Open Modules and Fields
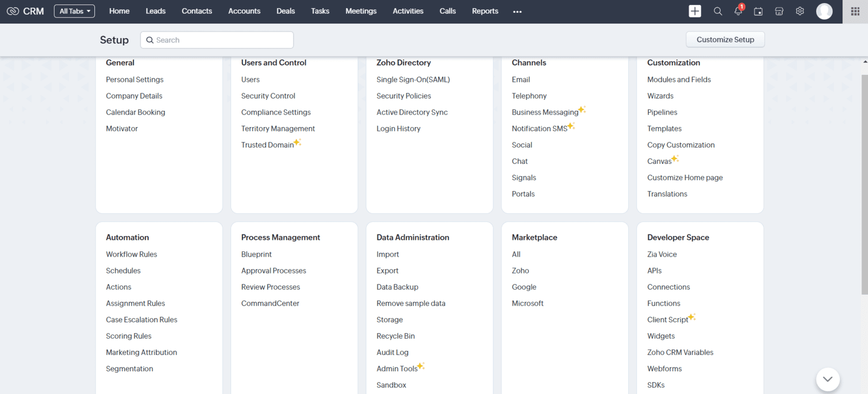This screenshot has width=868, height=394. (679, 79)
